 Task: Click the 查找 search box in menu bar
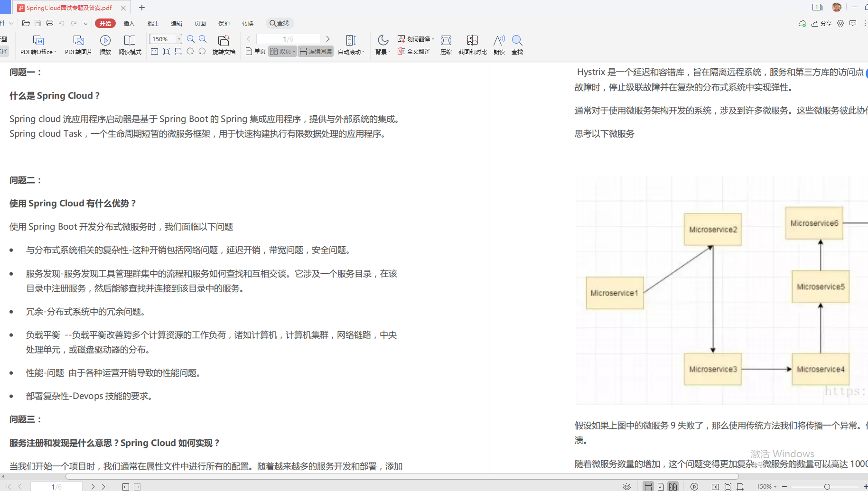[x=280, y=23]
